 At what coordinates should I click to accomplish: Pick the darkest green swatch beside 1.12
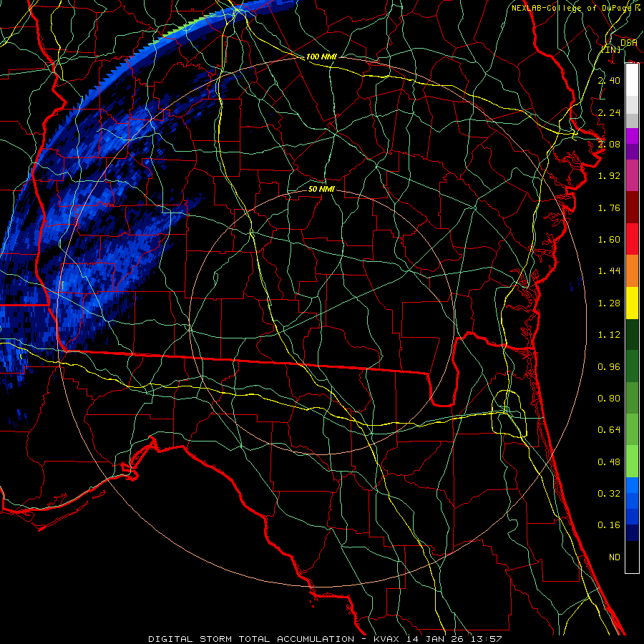point(632,334)
